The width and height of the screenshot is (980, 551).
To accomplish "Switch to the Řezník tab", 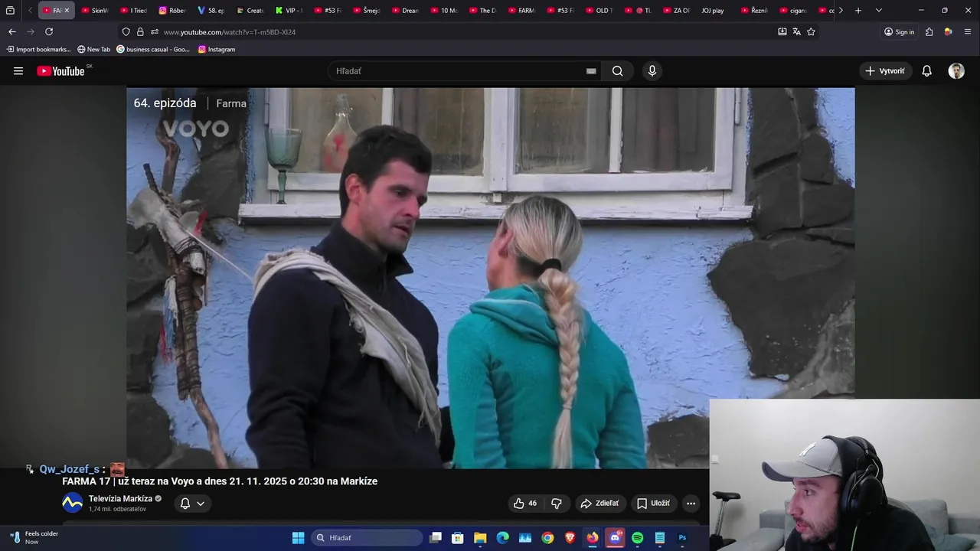I will point(754,11).
